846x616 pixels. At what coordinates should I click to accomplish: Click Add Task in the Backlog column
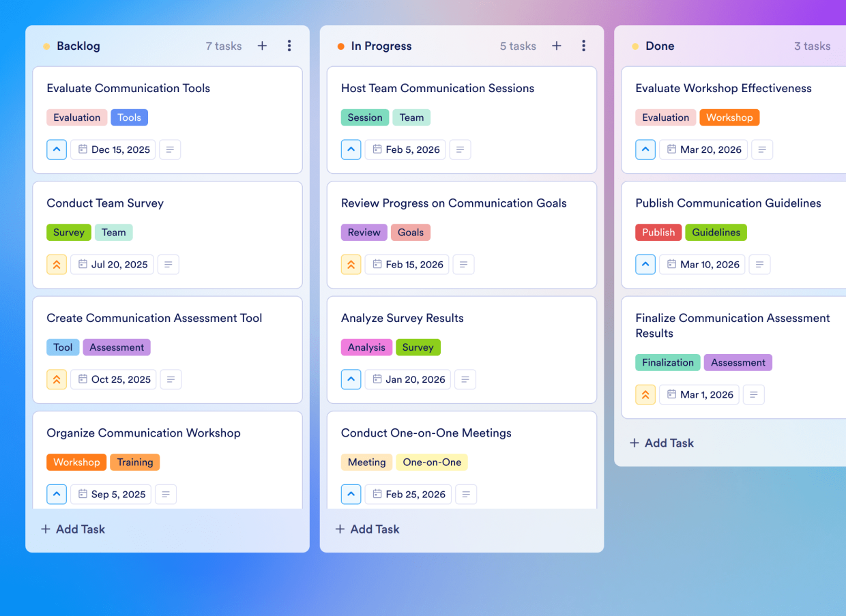(x=72, y=529)
